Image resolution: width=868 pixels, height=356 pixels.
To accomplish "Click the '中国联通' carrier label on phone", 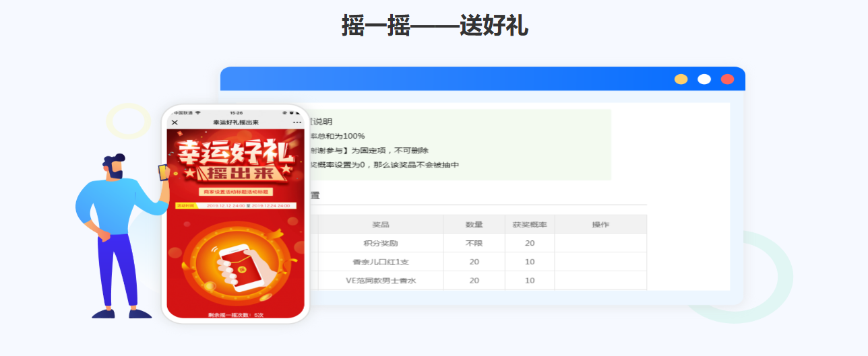I will [x=184, y=112].
